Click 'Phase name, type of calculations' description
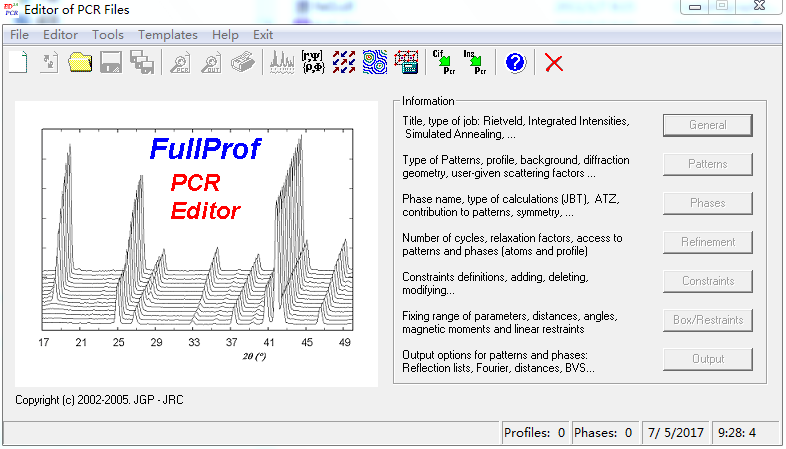Image resolution: width=786 pixels, height=449 pixels. [x=511, y=206]
